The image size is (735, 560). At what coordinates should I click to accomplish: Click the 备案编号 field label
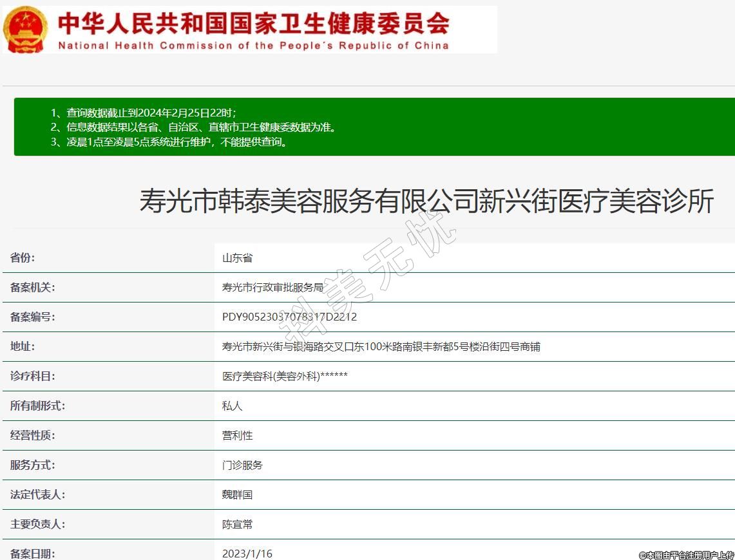(x=32, y=317)
